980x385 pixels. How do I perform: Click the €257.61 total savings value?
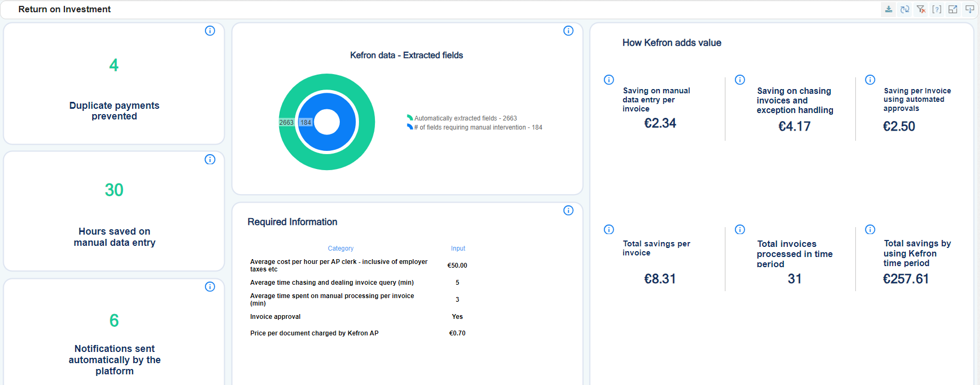click(x=906, y=279)
